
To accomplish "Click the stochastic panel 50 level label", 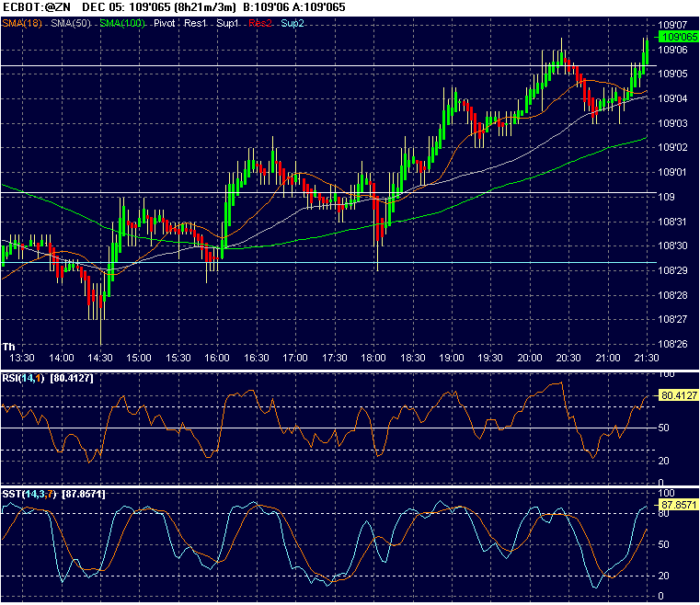I will click(x=664, y=544).
